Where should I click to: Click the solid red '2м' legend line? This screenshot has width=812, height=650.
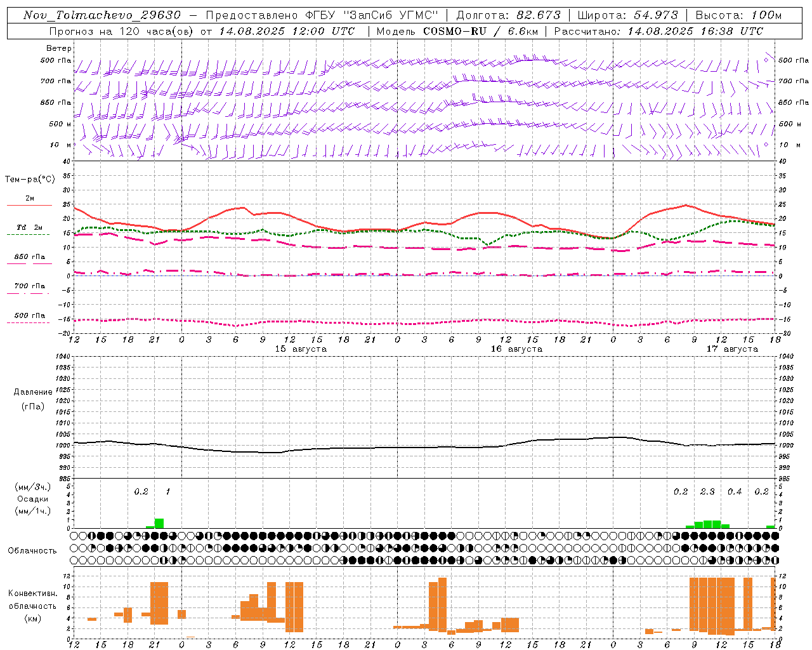click(x=29, y=205)
